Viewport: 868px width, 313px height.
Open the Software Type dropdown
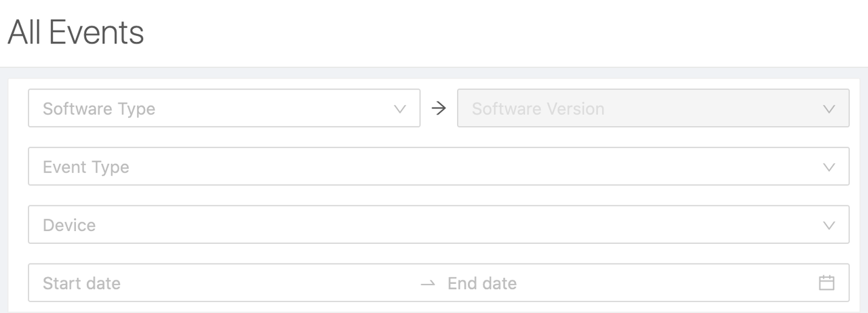point(224,108)
